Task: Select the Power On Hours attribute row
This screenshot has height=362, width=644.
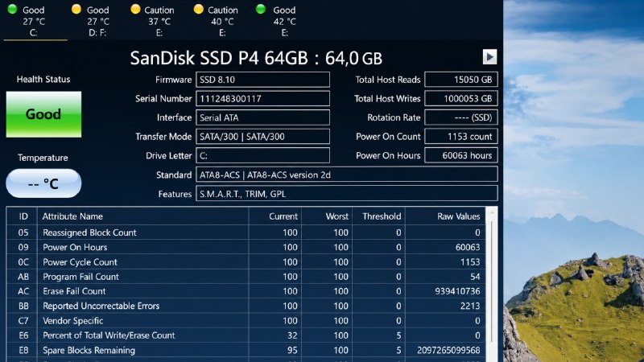Action: point(246,247)
